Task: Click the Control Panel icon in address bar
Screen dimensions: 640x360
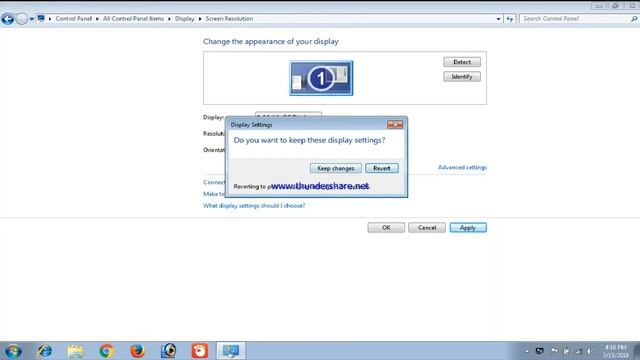Action: coord(41,18)
